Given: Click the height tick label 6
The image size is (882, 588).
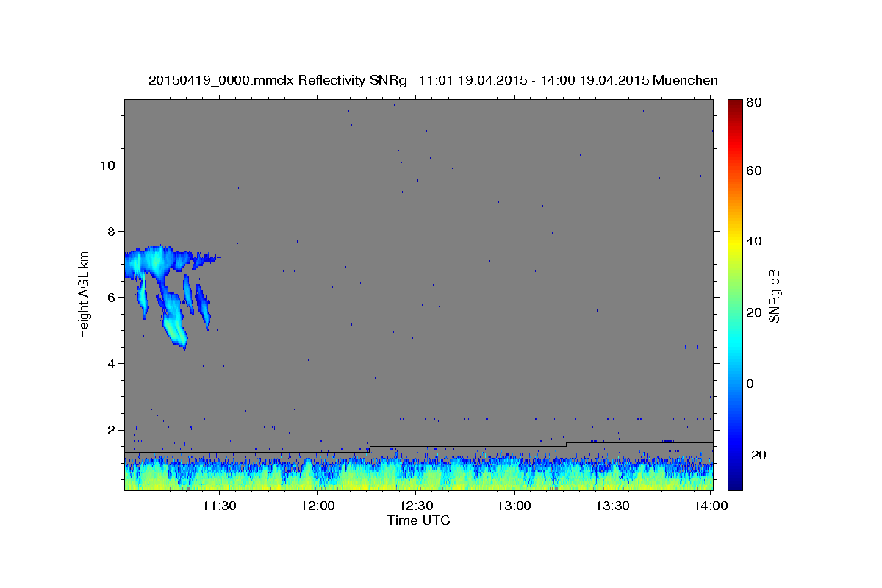Looking at the screenshot, I should (111, 297).
